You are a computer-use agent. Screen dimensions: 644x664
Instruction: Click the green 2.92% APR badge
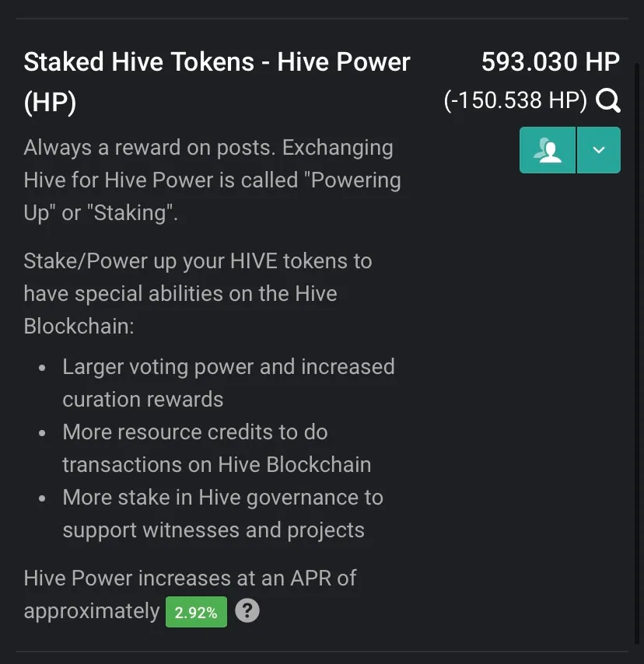pyautogui.click(x=196, y=612)
